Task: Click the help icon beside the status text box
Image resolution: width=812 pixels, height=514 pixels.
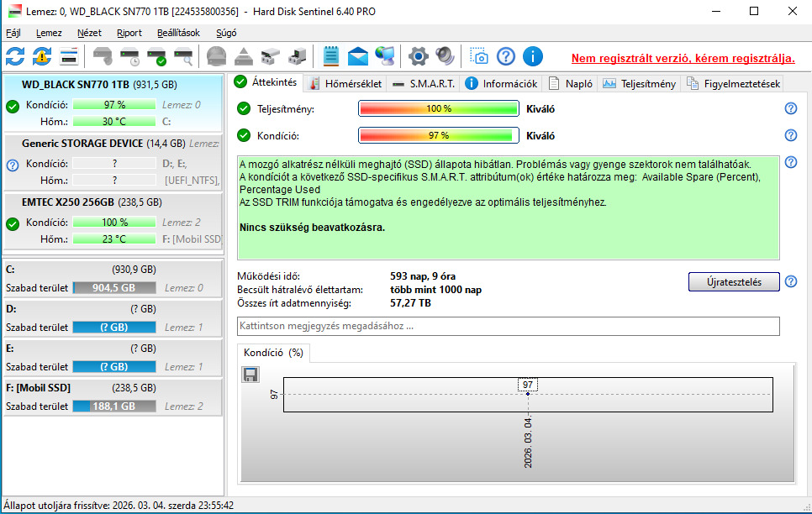Action: point(791,162)
